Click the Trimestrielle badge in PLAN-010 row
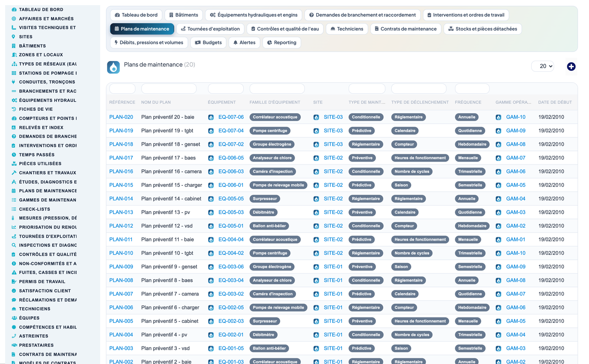This screenshot has width=589, height=364. (x=470, y=253)
